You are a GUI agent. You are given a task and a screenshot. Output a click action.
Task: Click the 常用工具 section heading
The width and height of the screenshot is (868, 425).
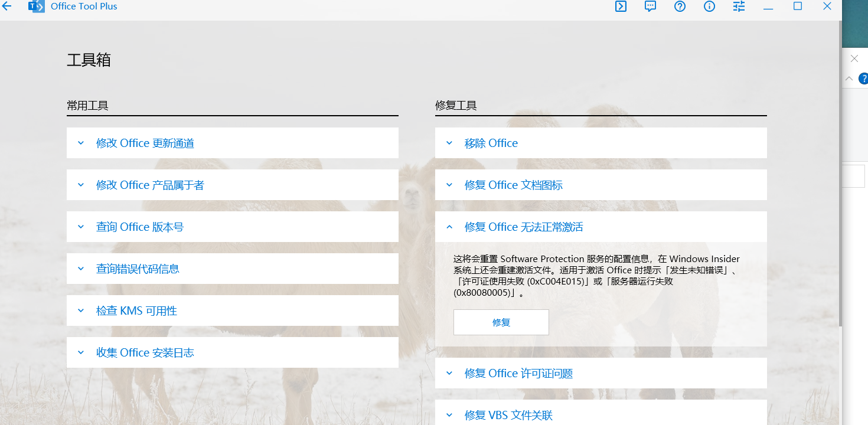point(87,106)
